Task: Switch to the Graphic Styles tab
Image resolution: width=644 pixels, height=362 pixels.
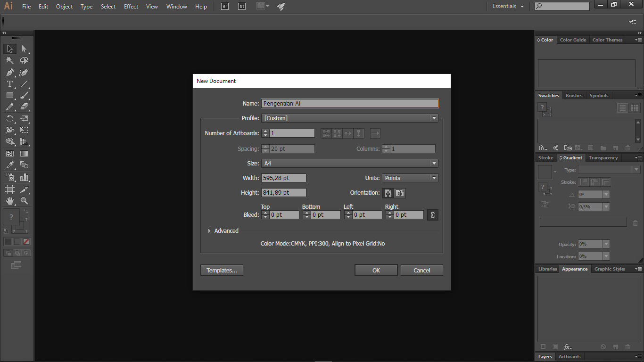Action: [x=610, y=269]
